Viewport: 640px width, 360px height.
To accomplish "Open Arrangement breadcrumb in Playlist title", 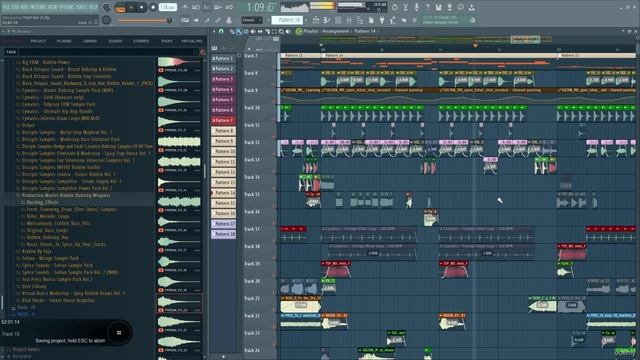I will point(334,31).
